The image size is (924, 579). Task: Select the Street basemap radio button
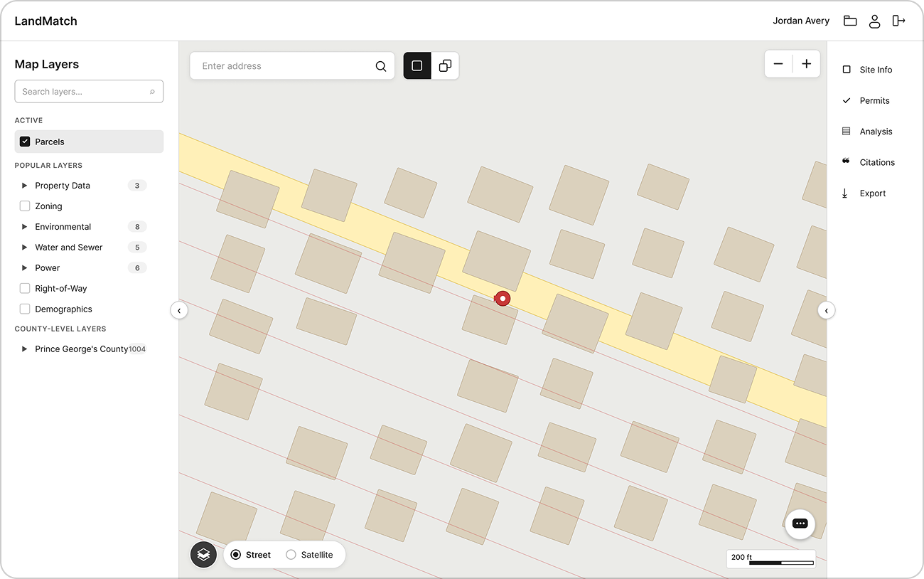click(236, 555)
